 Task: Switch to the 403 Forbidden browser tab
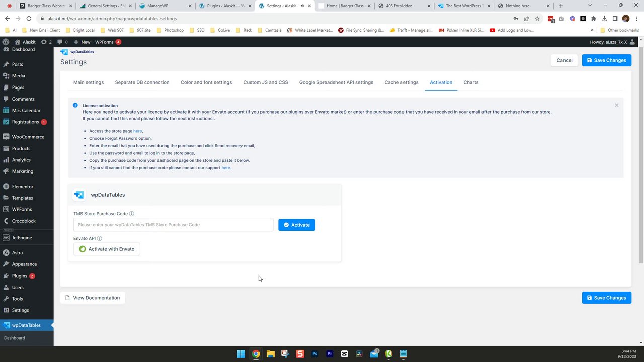(x=404, y=6)
